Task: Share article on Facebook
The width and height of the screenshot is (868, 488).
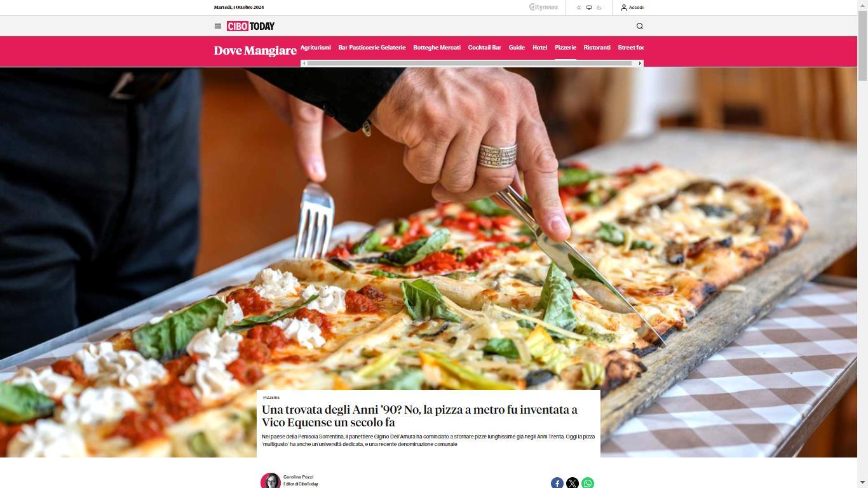Action: (x=557, y=484)
